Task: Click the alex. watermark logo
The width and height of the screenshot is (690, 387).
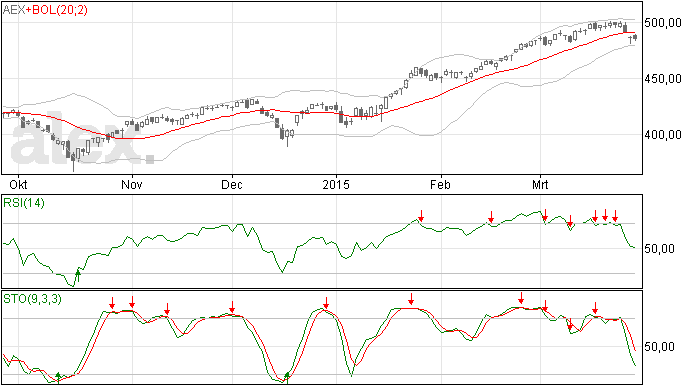Action: tap(82, 142)
